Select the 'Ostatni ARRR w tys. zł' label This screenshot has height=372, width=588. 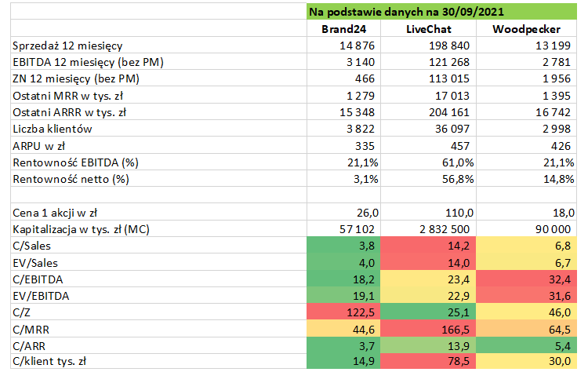pos(69,112)
